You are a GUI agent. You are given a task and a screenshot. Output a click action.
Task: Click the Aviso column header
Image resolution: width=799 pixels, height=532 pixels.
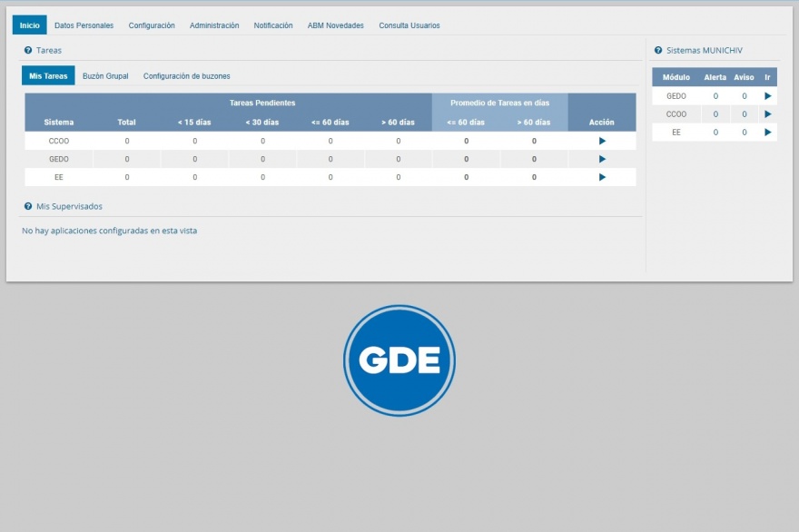[744, 77]
